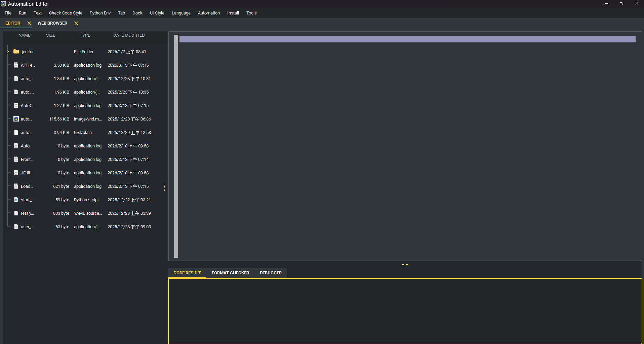Click the application log icon beside APITe file
Viewport: 644px width, 344px height.
click(16, 65)
